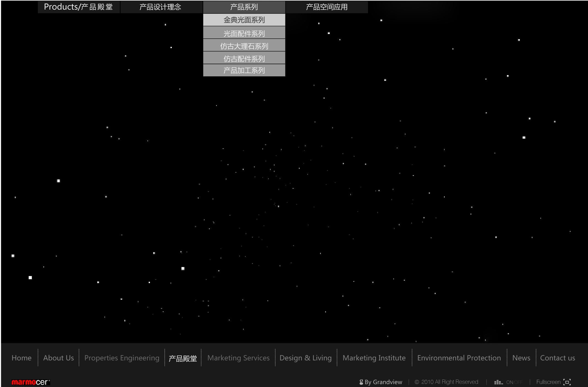This screenshot has width=588, height=387.
Task: Open the About Us page link
Action: pos(58,358)
